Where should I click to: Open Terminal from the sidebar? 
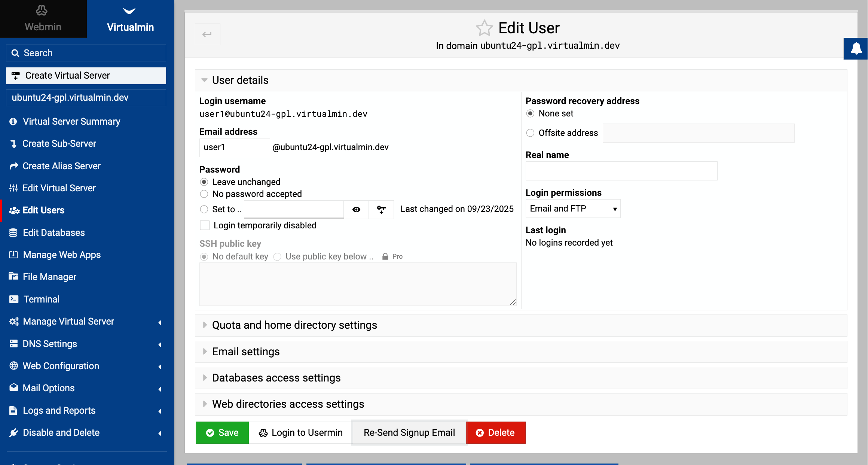click(x=41, y=299)
